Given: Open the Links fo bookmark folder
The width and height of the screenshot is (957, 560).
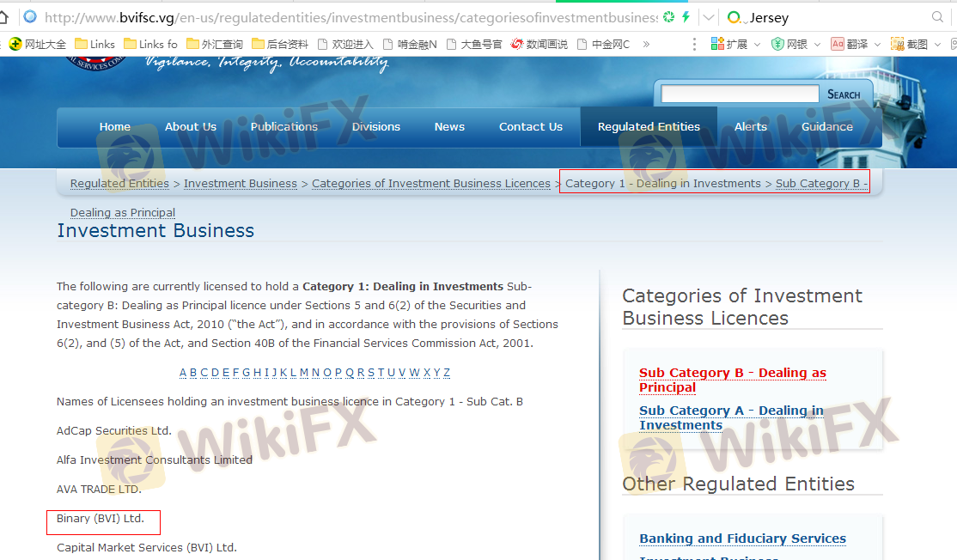Looking at the screenshot, I should point(150,44).
